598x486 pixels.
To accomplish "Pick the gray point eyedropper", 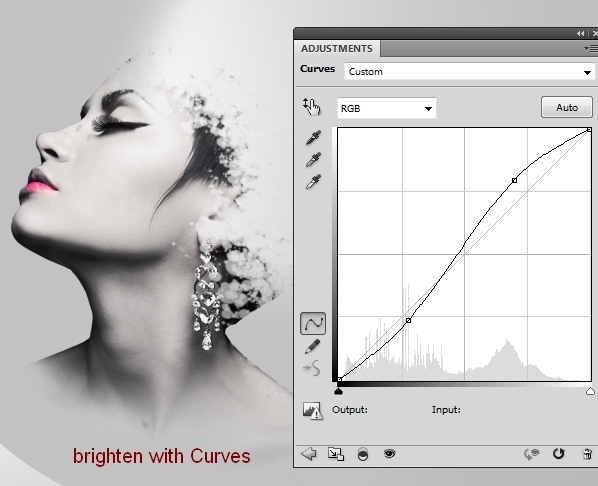I will [313, 160].
